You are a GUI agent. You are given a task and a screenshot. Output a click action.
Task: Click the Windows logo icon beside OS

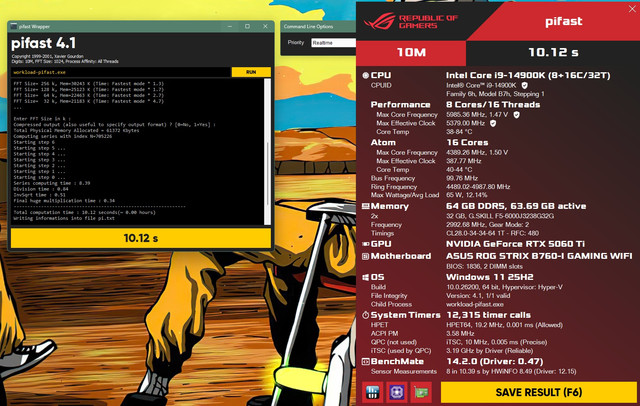(365, 277)
